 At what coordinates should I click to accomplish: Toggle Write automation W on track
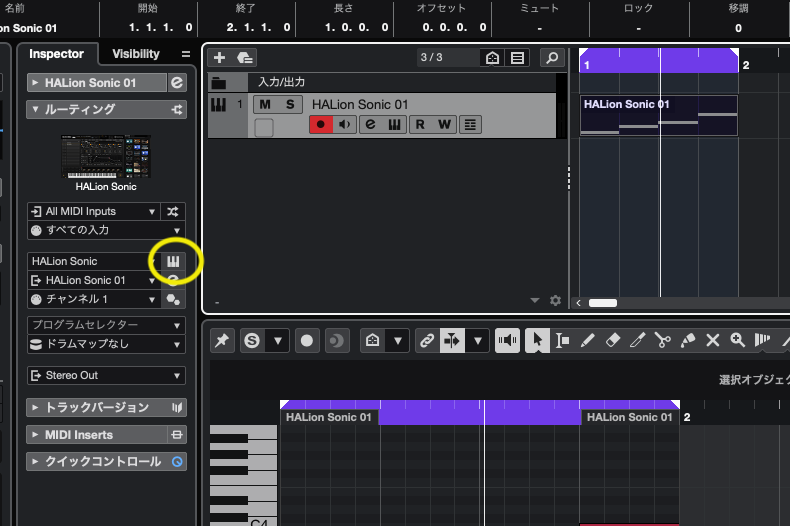[x=444, y=124]
